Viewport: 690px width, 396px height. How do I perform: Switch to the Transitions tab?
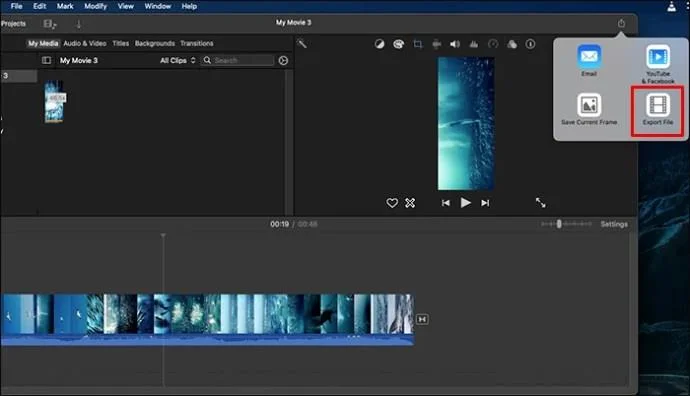coord(197,43)
